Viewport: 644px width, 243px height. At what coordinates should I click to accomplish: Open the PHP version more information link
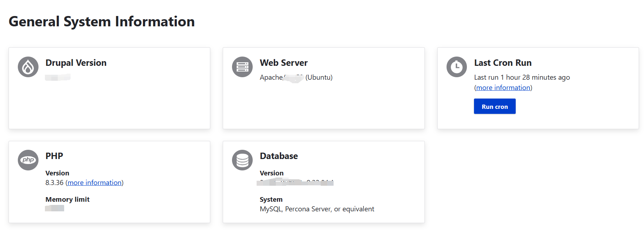[x=94, y=183]
